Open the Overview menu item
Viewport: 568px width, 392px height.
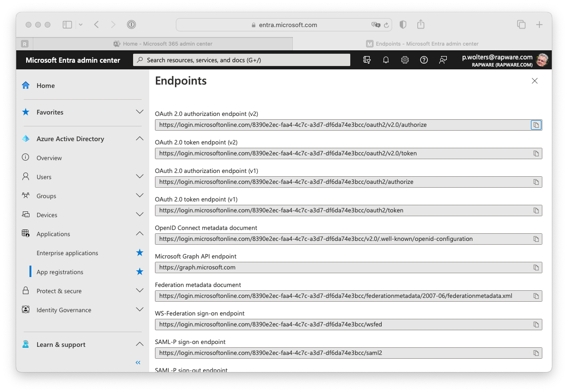pyautogui.click(x=49, y=158)
